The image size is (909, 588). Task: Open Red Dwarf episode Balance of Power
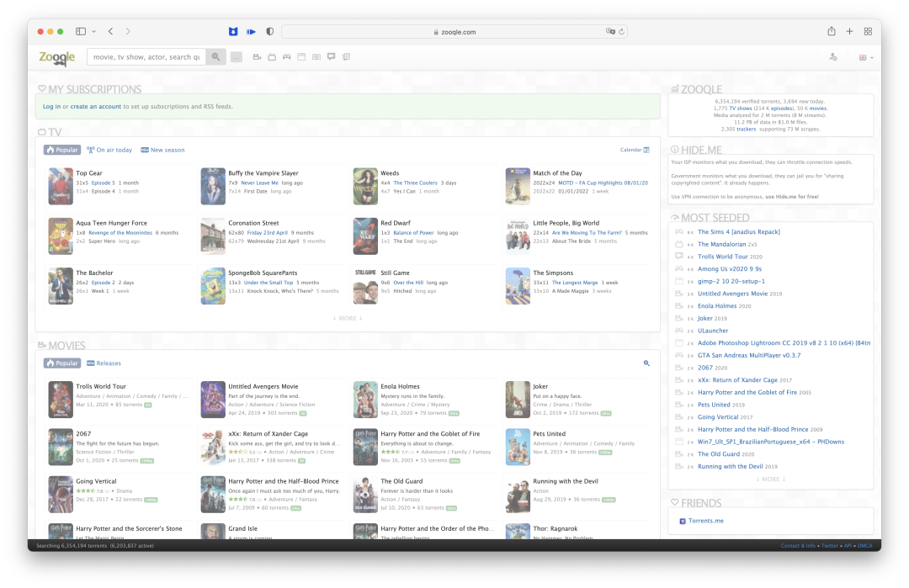point(413,233)
